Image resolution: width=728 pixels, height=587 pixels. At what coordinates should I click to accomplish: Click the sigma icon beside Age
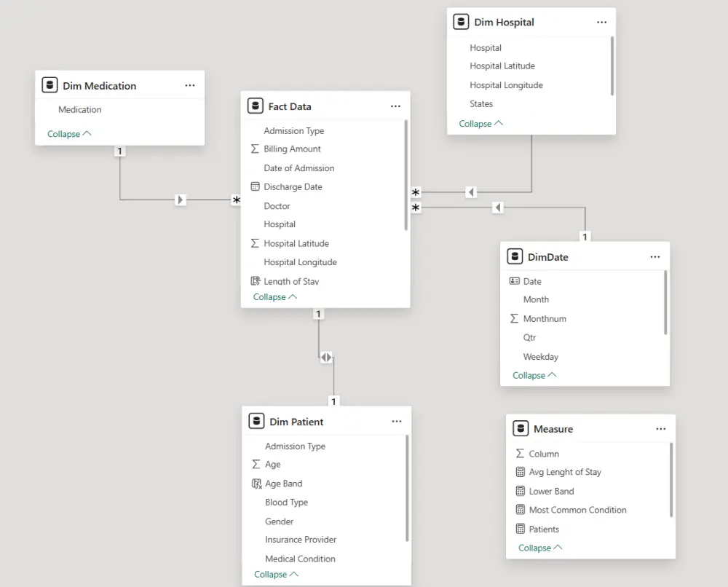point(256,464)
